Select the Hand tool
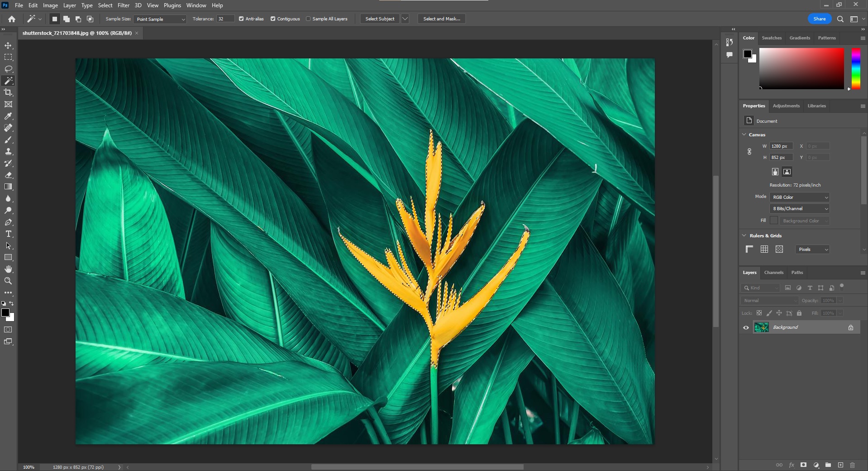Image resolution: width=868 pixels, height=471 pixels. (x=8, y=269)
